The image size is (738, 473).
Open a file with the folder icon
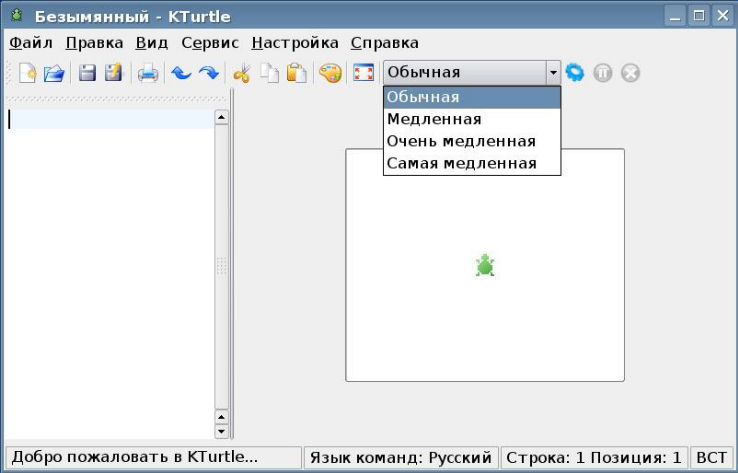(x=53, y=73)
